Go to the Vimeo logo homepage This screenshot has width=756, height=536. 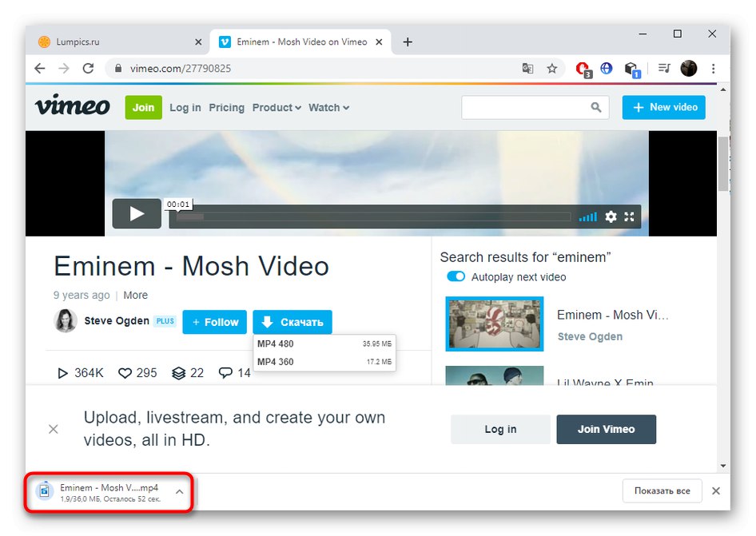(x=72, y=105)
